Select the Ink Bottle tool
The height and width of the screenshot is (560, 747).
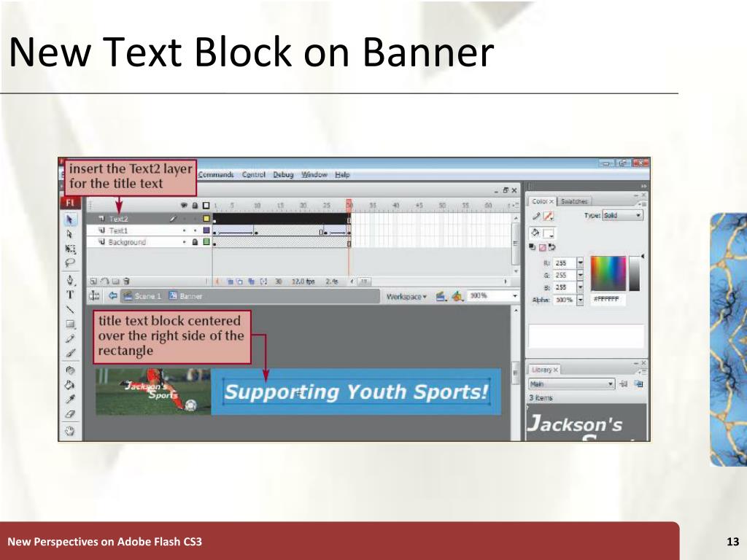(70, 370)
